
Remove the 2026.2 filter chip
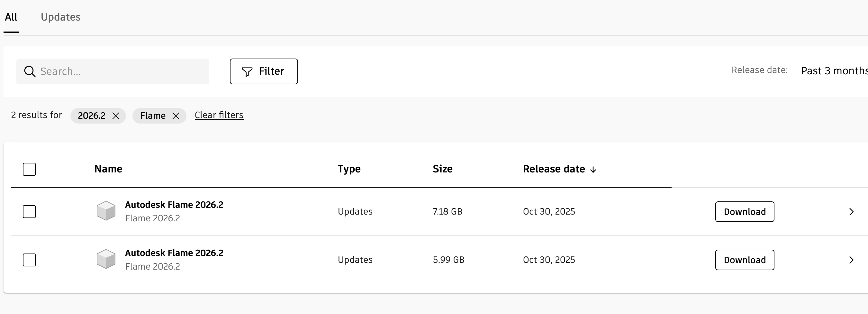coord(116,116)
